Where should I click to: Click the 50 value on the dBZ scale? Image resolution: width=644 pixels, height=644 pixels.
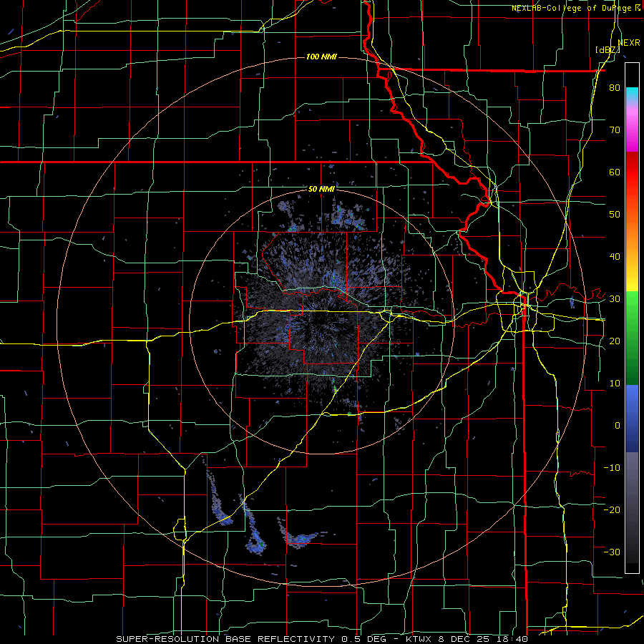[x=615, y=215]
